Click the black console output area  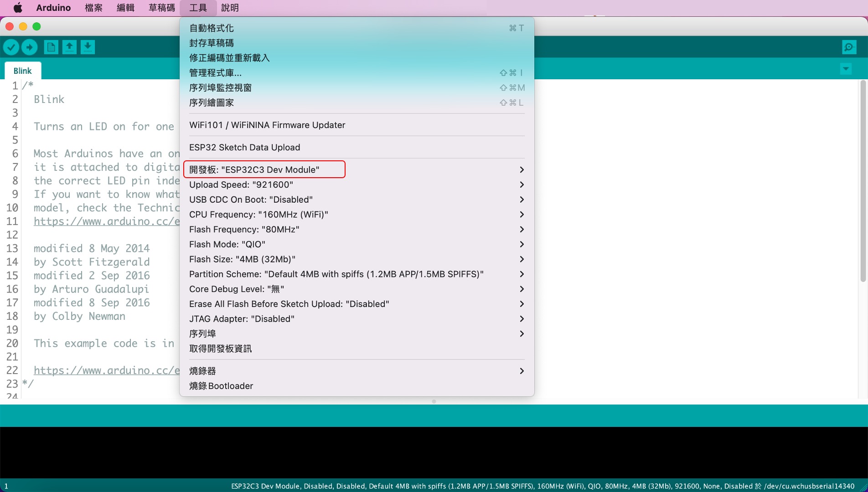click(x=434, y=452)
